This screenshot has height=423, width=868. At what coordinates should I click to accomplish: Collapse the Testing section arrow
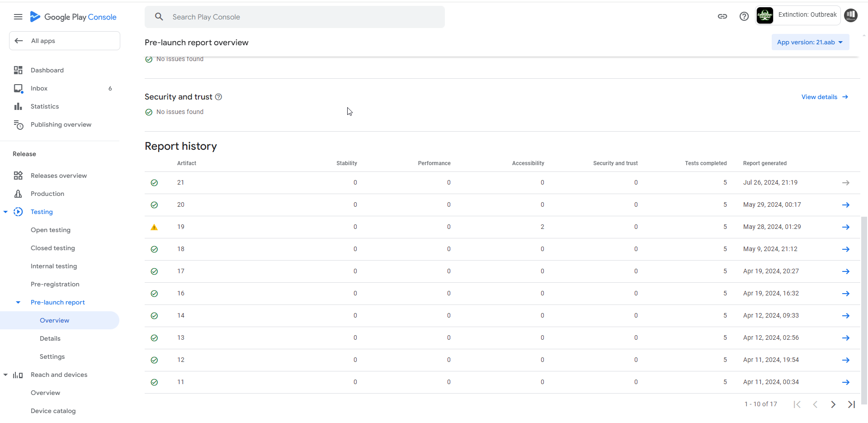(x=5, y=212)
